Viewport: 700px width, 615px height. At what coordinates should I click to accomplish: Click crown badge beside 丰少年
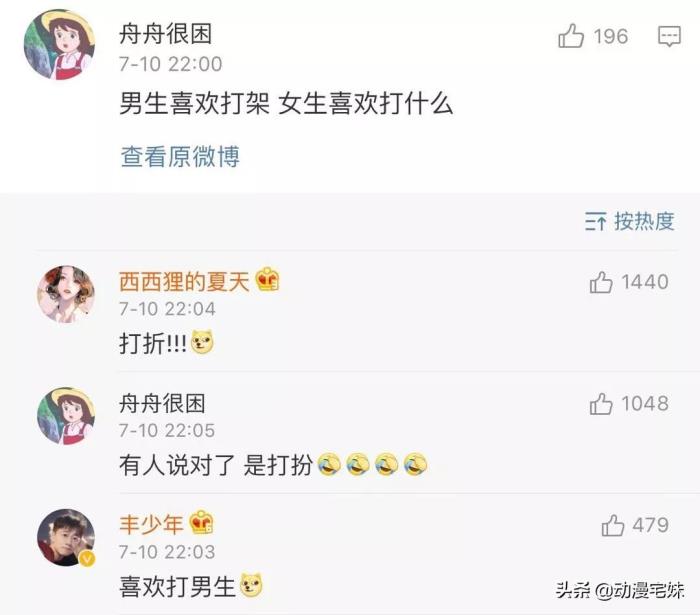click(201, 523)
